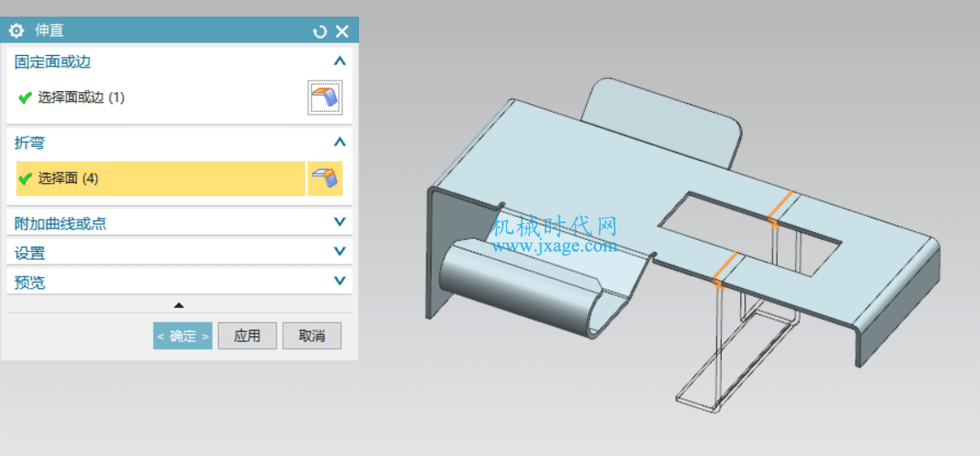Expand the 设置 section
Image resolution: width=980 pixels, height=456 pixels.
coord(340,251)
